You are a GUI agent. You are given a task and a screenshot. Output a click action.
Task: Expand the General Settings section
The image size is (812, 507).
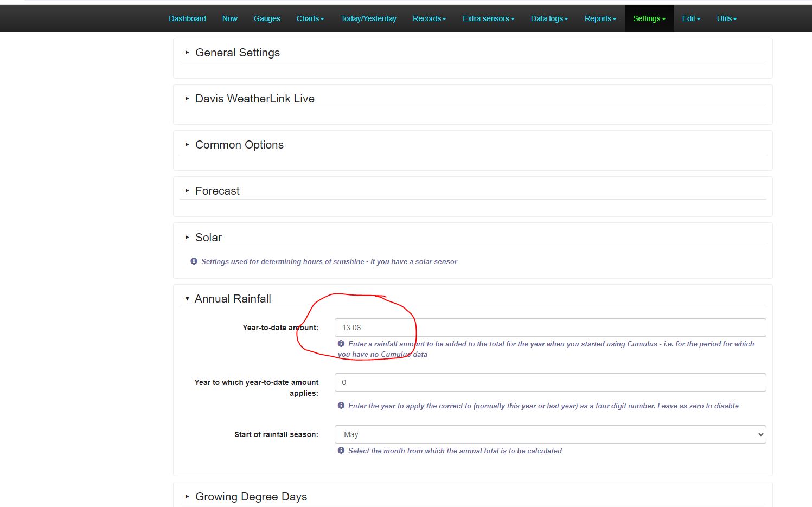(238, 53)
